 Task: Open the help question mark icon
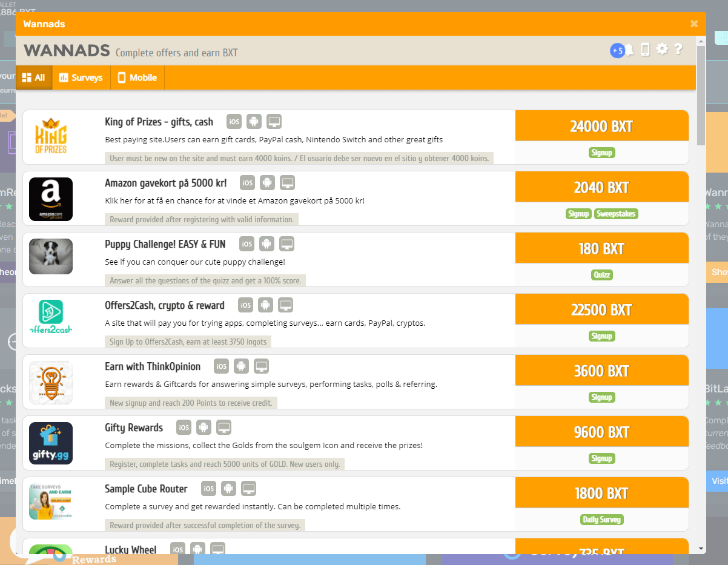[678, 49]
